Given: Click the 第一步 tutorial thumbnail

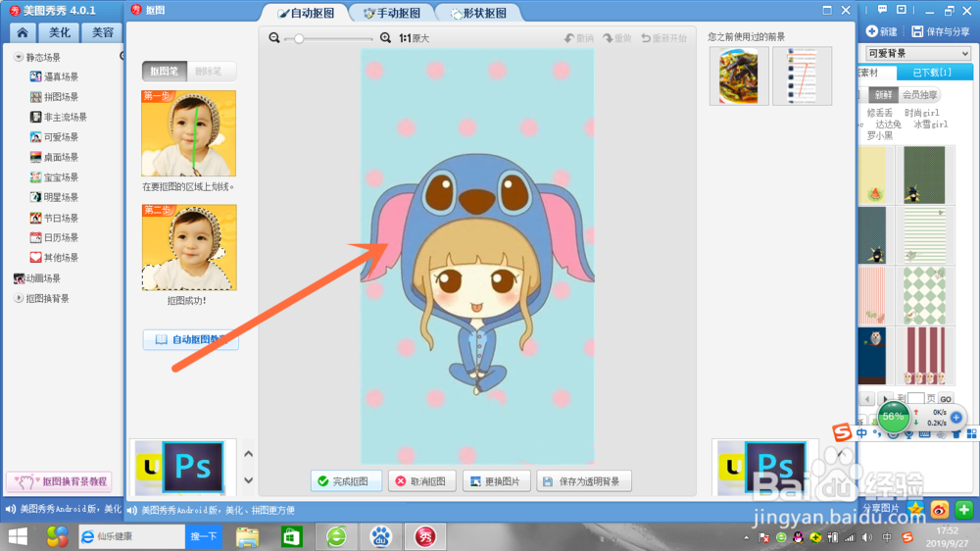Looking at the screenshot, I should pyautogui.click(x=189, y=133).
